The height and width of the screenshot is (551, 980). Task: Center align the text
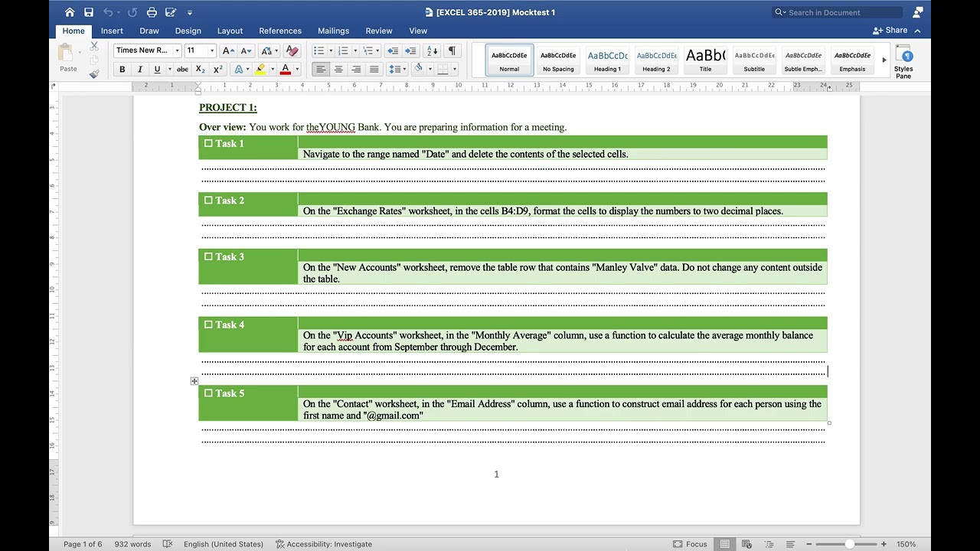[x=338, y=69]
